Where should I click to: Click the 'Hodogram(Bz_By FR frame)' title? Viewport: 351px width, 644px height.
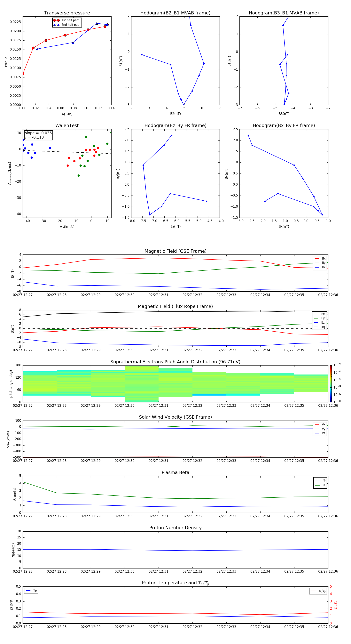[x=175, y=125]
